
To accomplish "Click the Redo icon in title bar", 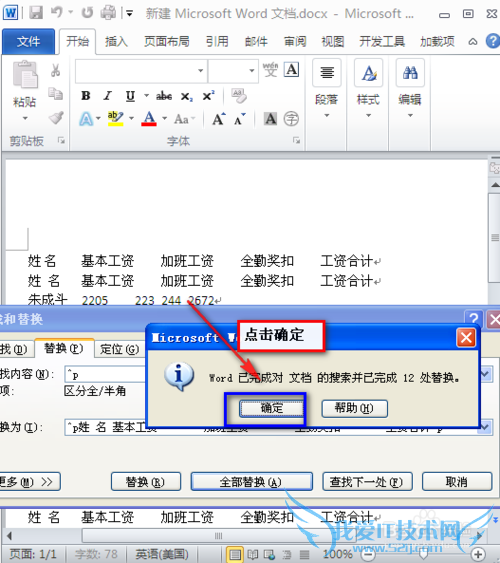I will [87, 13].
